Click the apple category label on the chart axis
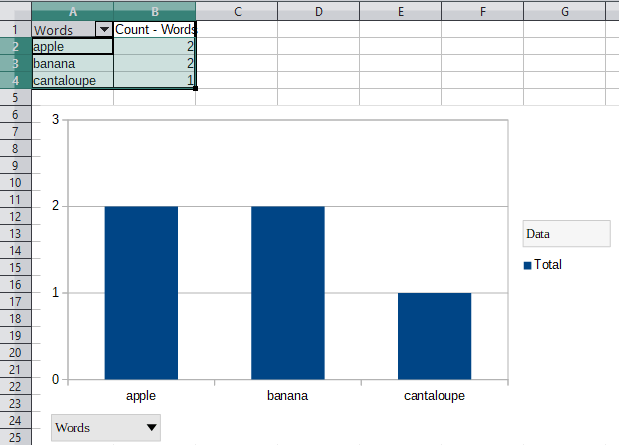The width and height of the screenshot is (619, 445). (x=141, y=396)
